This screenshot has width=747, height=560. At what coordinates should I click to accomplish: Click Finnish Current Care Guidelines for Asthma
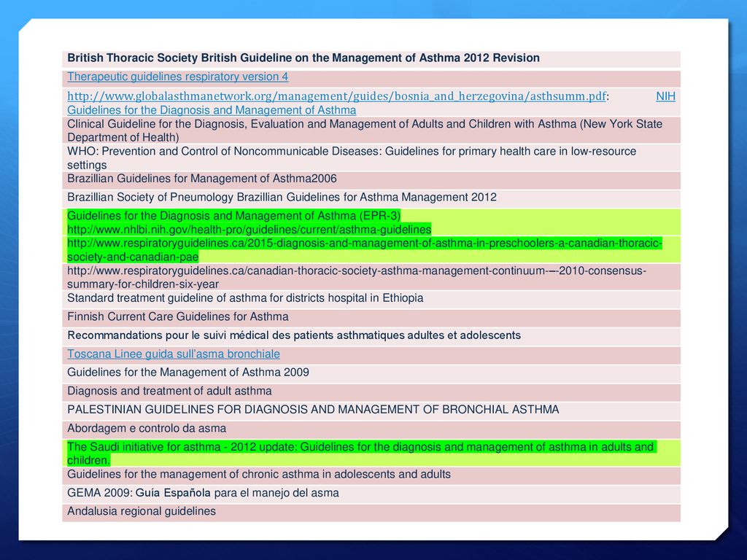[x=178, y=316]
